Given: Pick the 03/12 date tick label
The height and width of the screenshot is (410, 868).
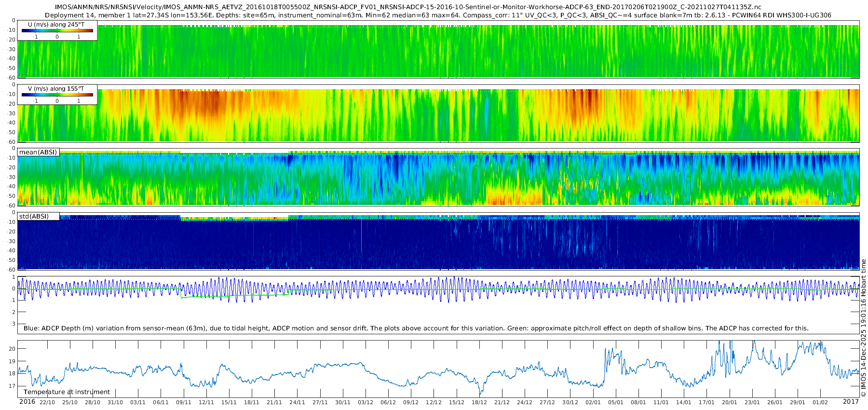Looking at the screenshot, I should [x=365, y=402].
